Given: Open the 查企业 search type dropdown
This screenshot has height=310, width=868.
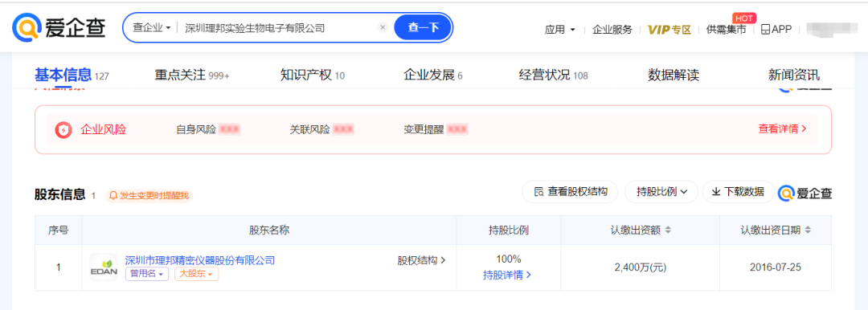Looking at the screenshot, I should (152, 27).
